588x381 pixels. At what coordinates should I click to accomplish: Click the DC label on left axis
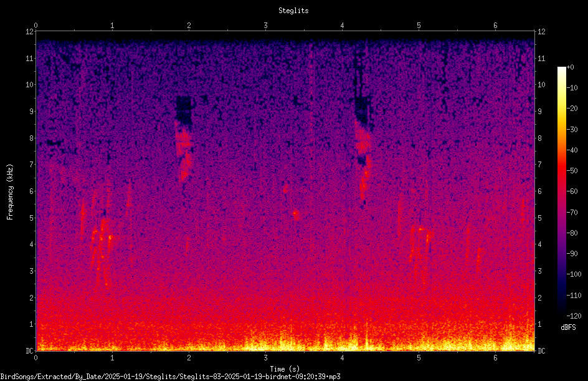pos(30,351)
